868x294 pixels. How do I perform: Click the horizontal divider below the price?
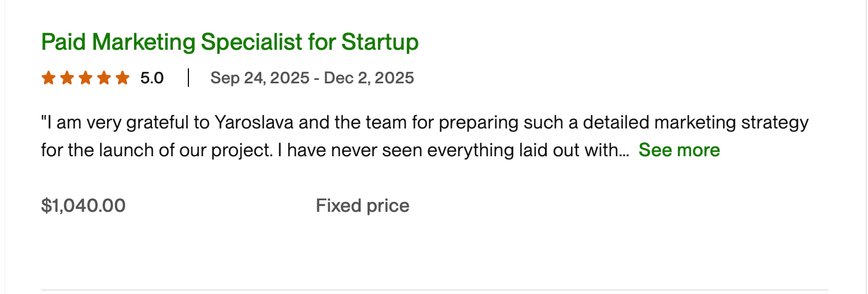[x=435, y=289]
